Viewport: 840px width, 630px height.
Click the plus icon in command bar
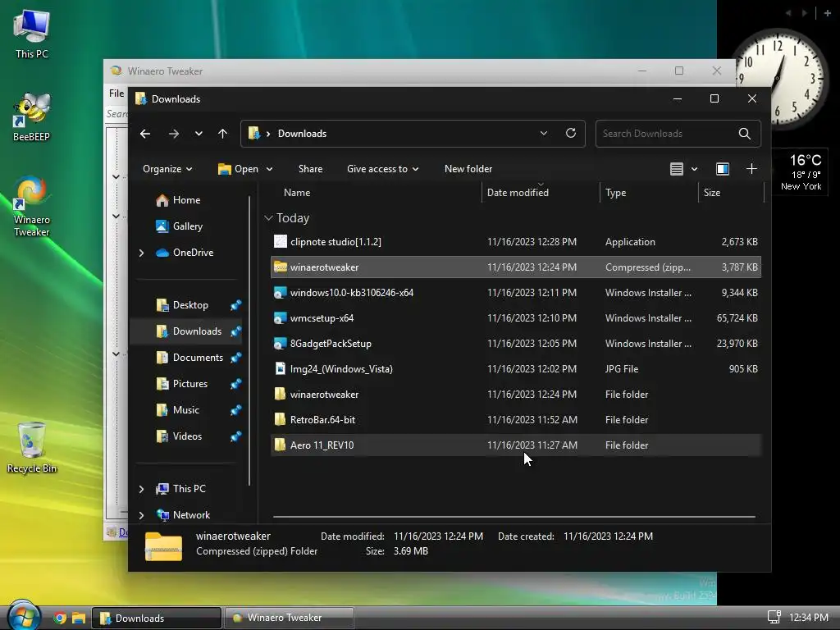(x=751, y=169)
